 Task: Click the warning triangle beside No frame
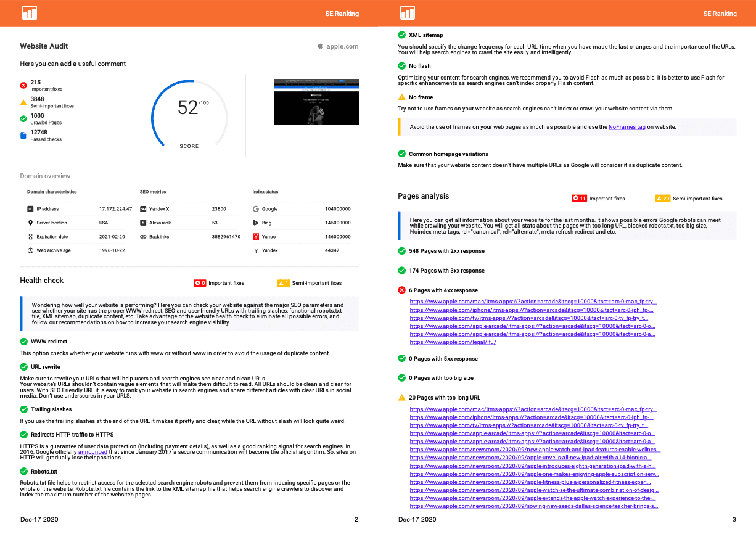click(x=402, y=97)
